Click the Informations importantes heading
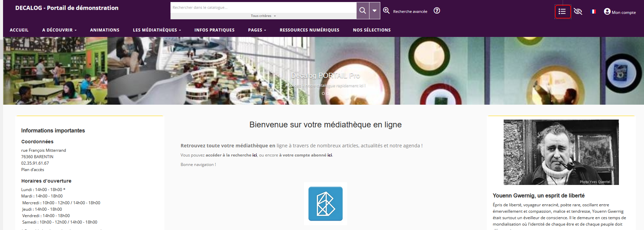The height and width of the screenshot is (230, 644). click(x=53, y=130)
